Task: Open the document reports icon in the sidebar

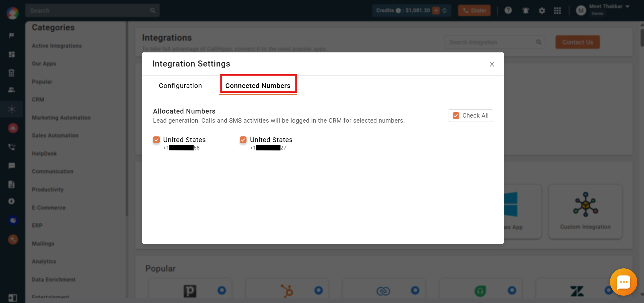Action: click(x=12, y=184)
